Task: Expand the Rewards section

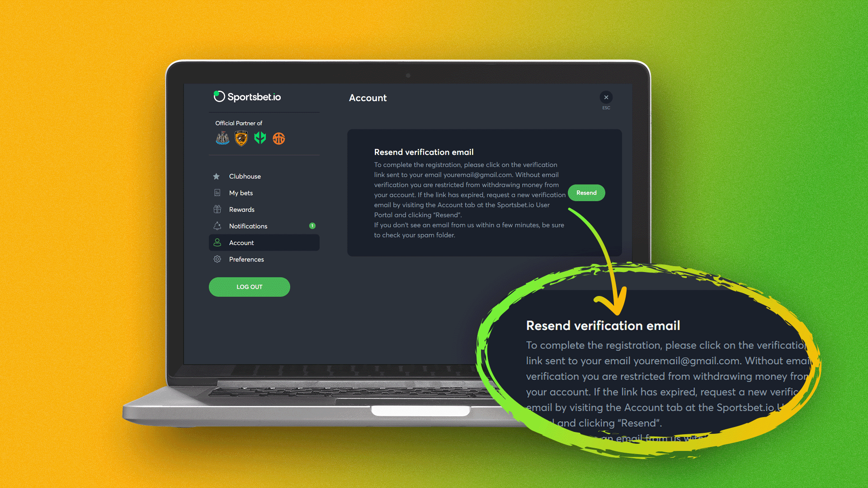Action: click(x=241, y=209)
